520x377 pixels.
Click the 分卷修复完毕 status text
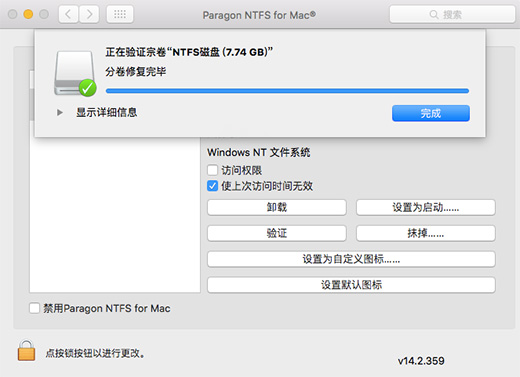136,72
